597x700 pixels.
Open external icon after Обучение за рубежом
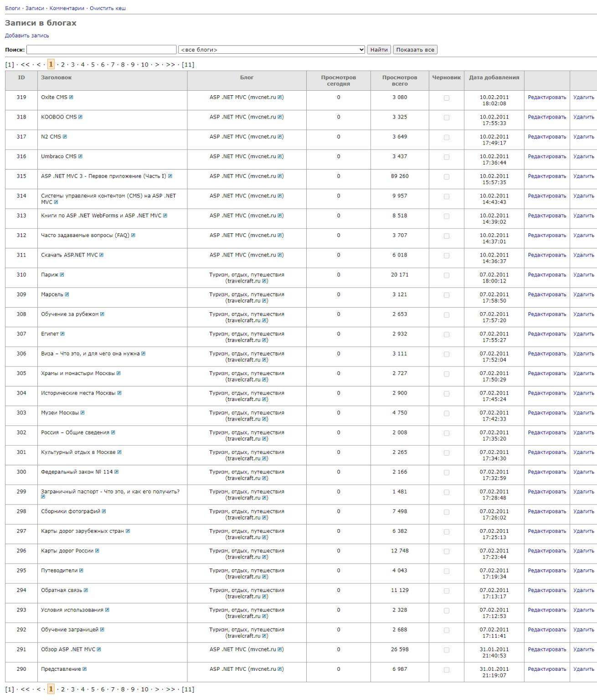(102, 314)
